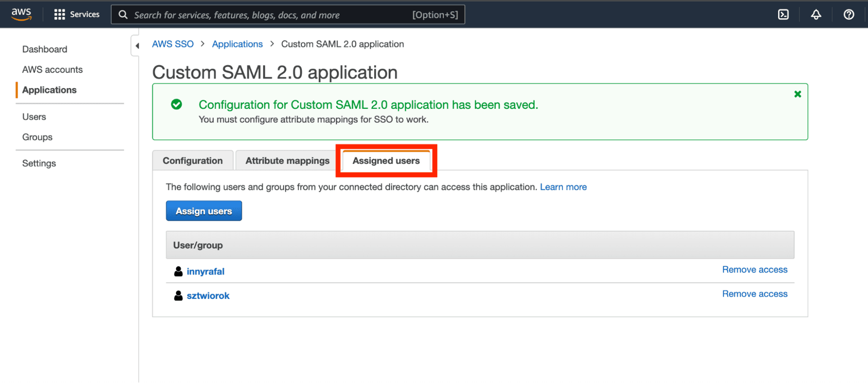Switch to the Configuration tab
The image size is (868, 383).
[x=193, y=161]
